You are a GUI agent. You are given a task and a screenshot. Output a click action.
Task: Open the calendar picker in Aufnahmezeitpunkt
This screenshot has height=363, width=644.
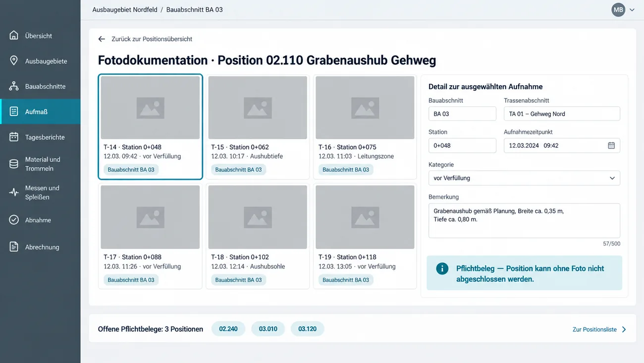point(611,145)
